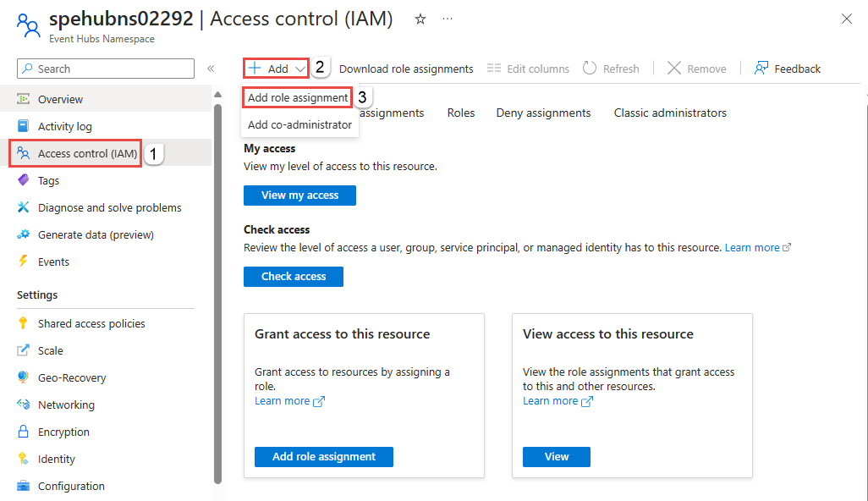Viewport: 868px width, 501px height.
Task: Click the Generate data gear icon
Action: coord(23,234)
